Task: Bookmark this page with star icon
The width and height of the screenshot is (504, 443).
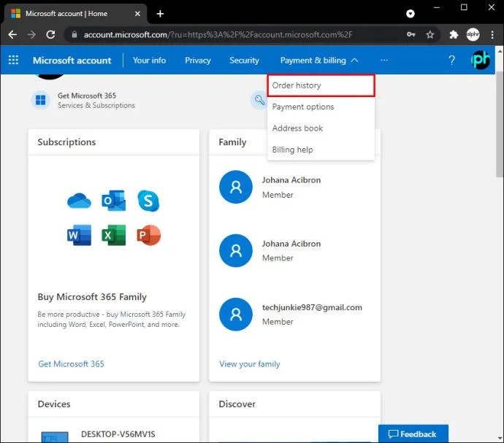Action: click(429, 34)
